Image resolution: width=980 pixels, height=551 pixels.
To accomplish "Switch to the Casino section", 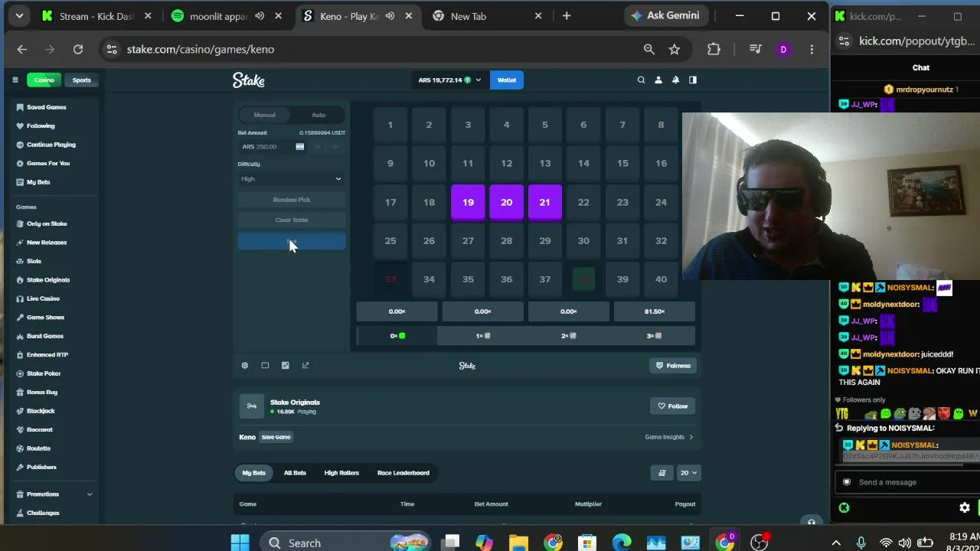I will click(x=44, y=80).
